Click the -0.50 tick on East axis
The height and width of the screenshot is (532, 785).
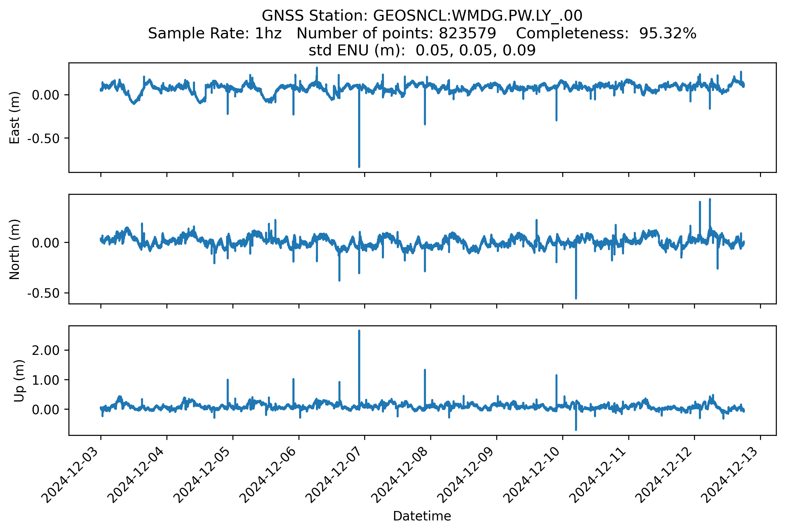point(43,138)
